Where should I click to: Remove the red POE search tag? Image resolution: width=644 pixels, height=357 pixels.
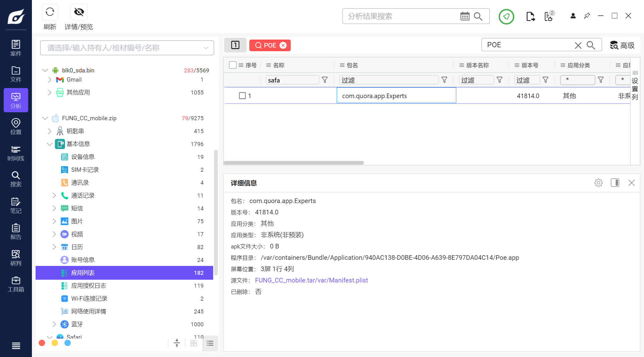[x=283, y=45]
